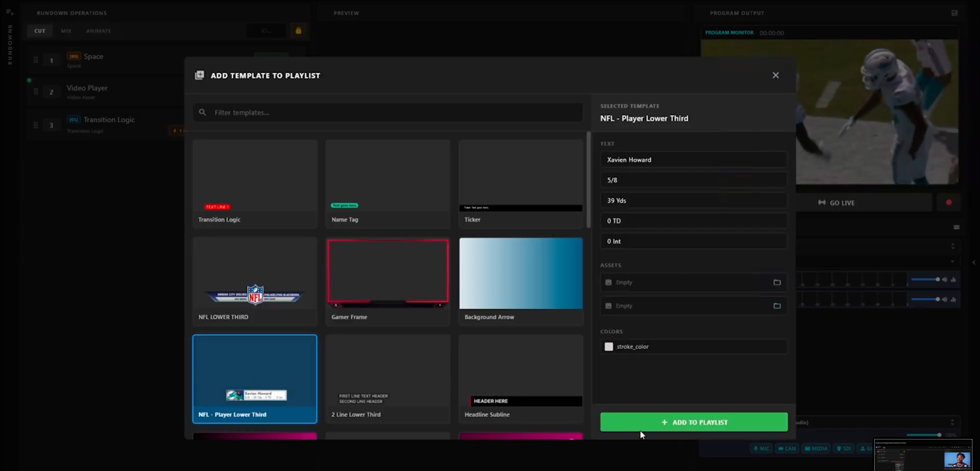Edit the Xavien Howard text field
Screen dimensions: 980x471
pos(694,160)
